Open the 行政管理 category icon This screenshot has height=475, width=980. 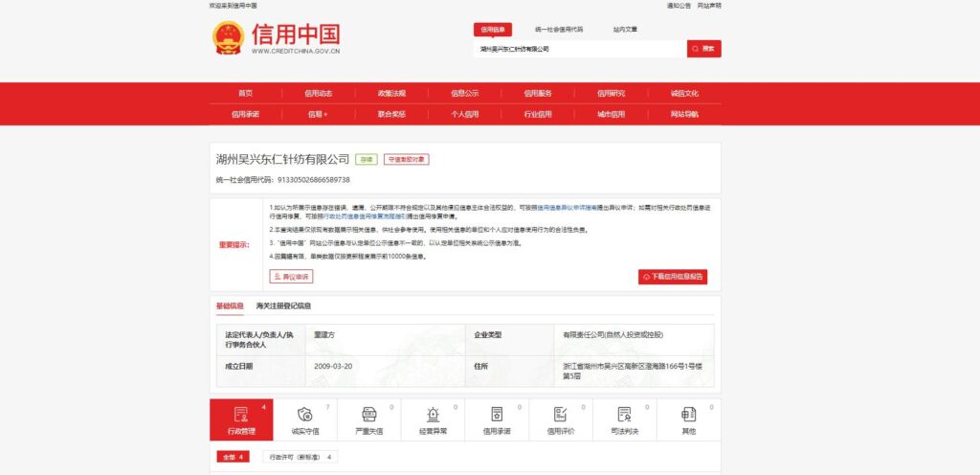(241, 414)
